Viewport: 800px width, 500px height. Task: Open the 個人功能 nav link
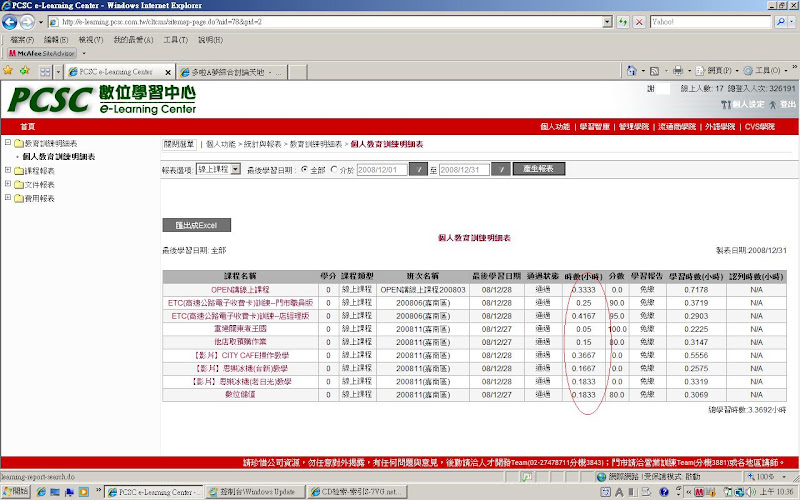tap(555, 127)
